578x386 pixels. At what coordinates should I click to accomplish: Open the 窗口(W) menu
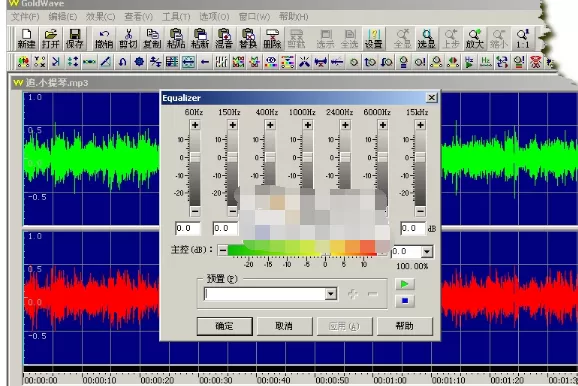tap(254, 17)
